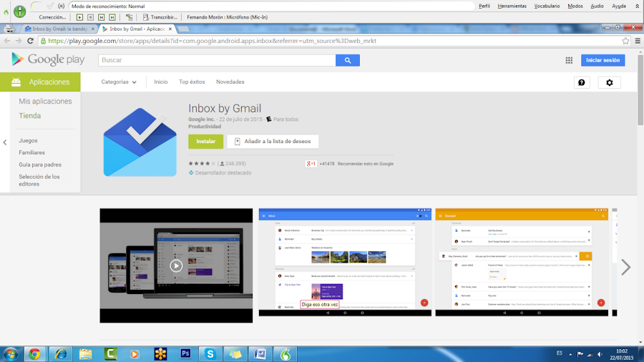The width and height of the screenshot is (644, 362).
Task: Open Photoshop from the taskbar
Action: [185, 353]
